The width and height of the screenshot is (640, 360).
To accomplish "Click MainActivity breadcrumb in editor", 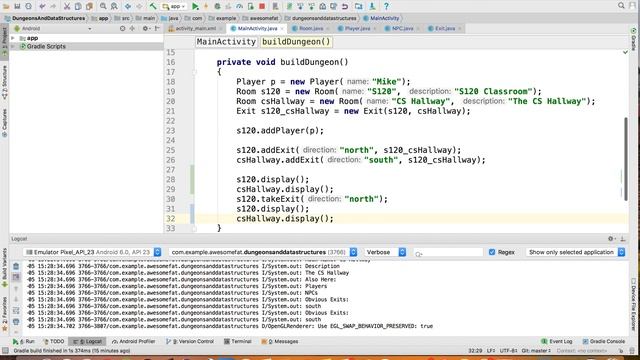I will click(x=226, y=42).
